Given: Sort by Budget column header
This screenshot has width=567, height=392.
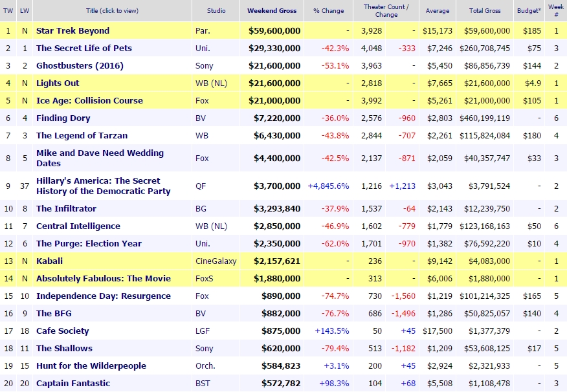Looking at the screenshot, I should [x=529, y=11].
